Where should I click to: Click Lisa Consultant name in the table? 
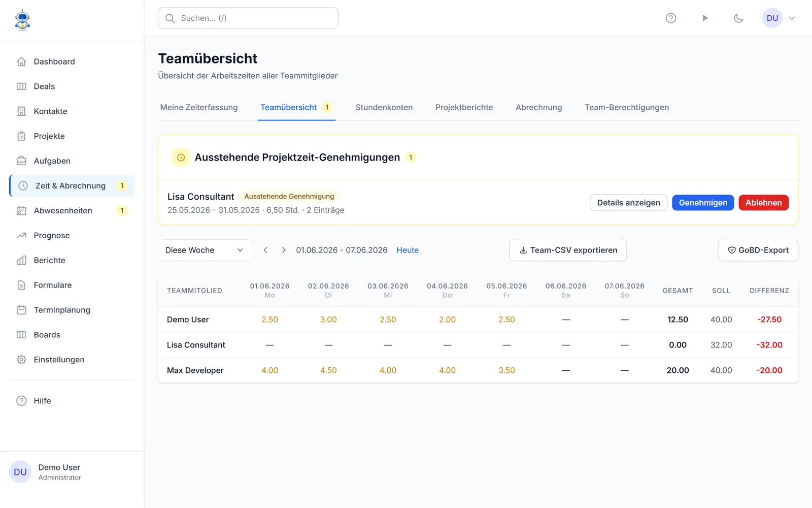tap(196, 345)
